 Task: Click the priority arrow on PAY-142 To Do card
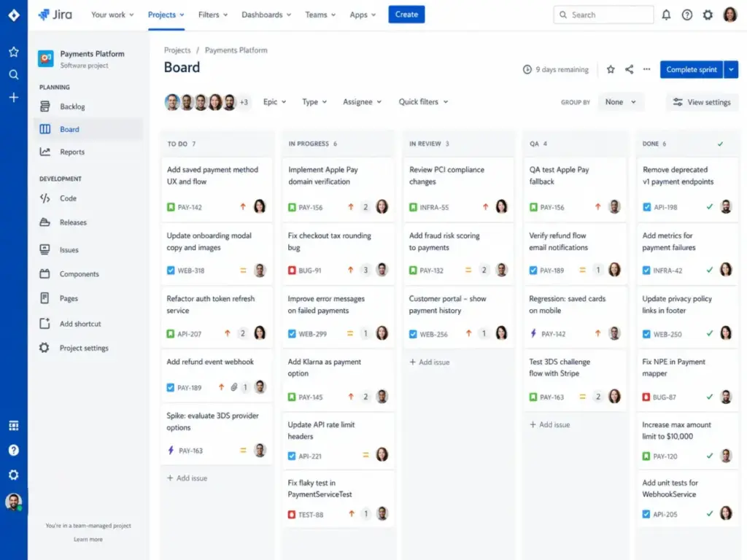243,206
